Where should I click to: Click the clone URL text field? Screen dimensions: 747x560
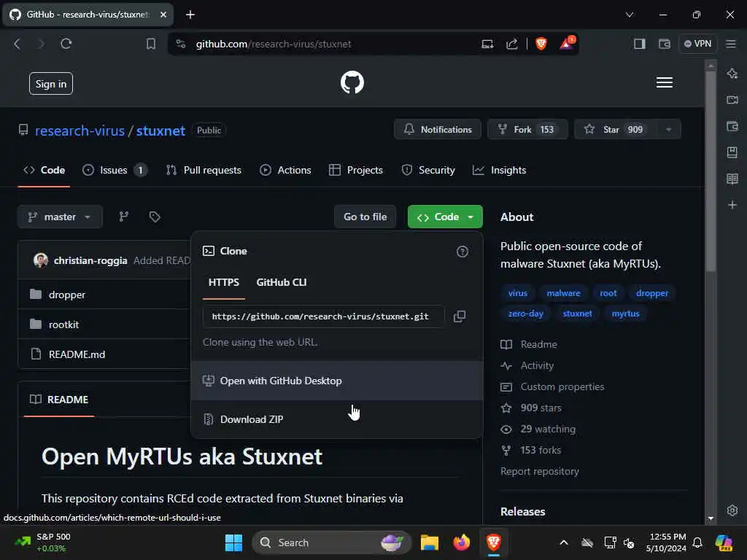(323, 316)
